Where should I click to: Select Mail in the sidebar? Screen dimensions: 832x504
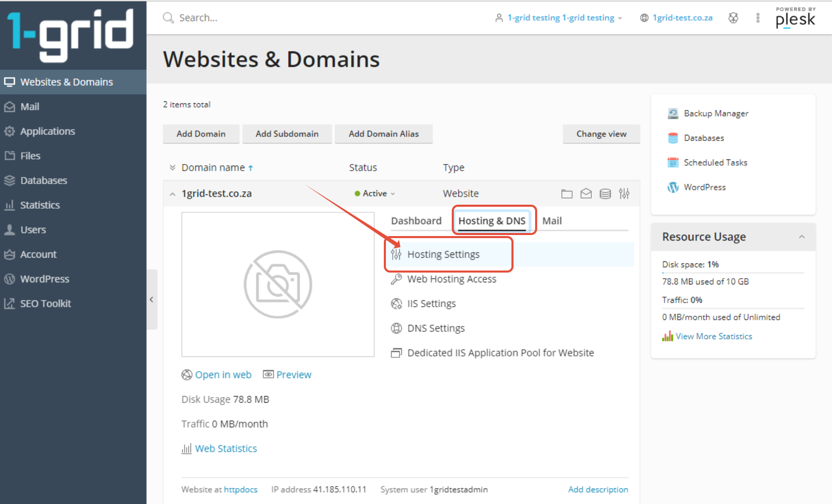[73, 107]
